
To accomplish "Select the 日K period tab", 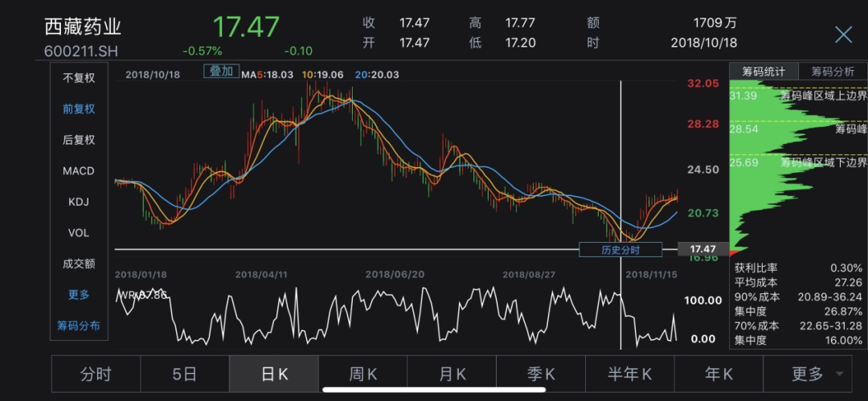I will pos(274,374).
